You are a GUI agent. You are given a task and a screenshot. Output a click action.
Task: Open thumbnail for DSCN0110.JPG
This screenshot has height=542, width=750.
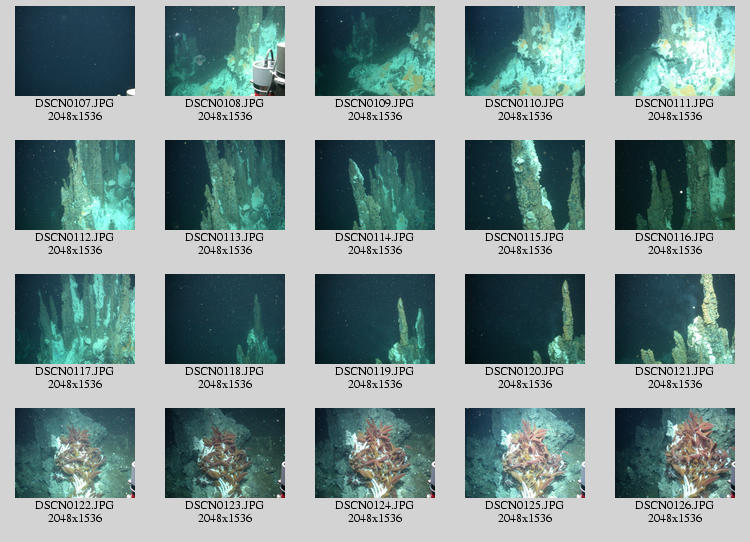click(x=525, y=51)
